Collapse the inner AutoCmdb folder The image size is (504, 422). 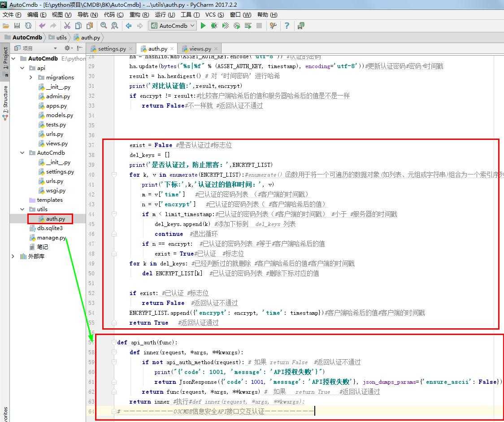pyautogui.click(x=22, y=152)
